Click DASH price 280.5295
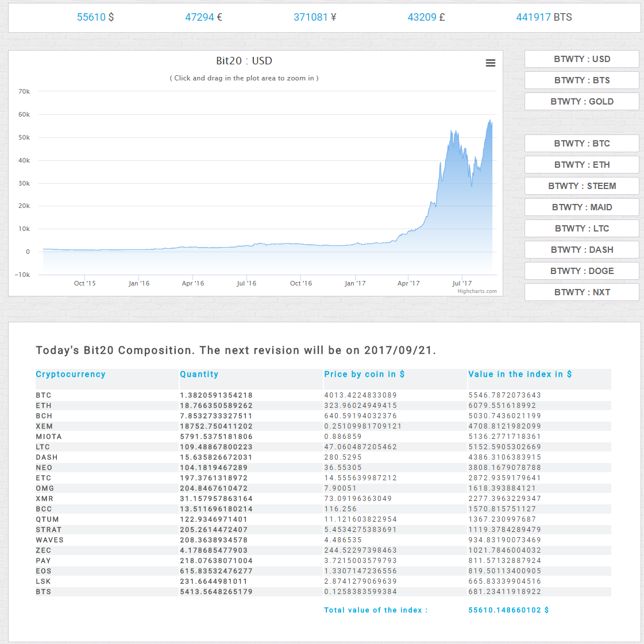 (343, 457)
